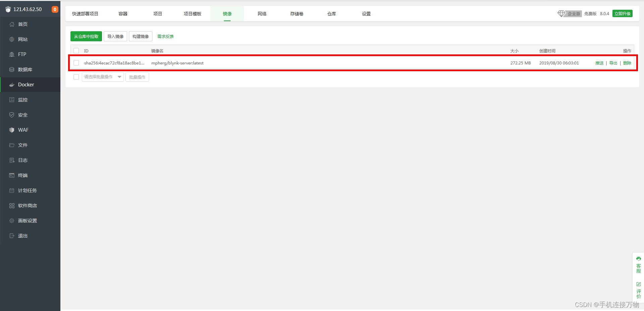
Task: Click the database icon beside 数据库
Action: pyautogui.click(x=12, y=70)
